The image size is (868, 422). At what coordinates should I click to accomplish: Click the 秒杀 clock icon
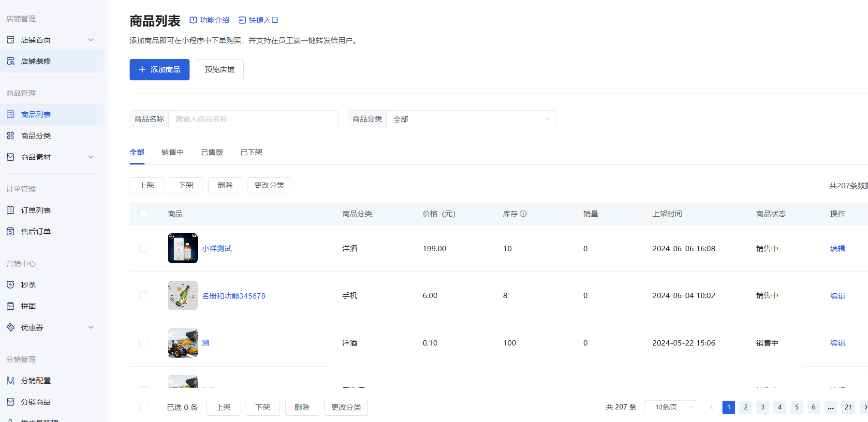[x=10, y=285]
